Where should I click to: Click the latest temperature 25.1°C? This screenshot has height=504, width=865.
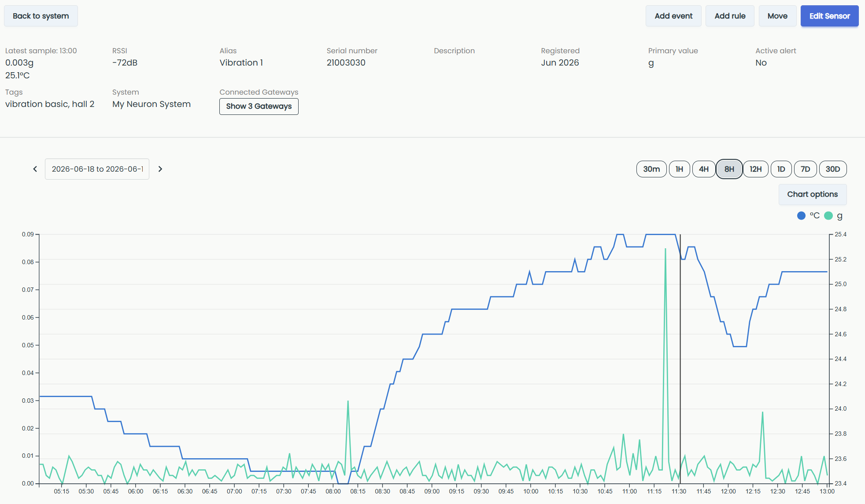tap(18, 75)
